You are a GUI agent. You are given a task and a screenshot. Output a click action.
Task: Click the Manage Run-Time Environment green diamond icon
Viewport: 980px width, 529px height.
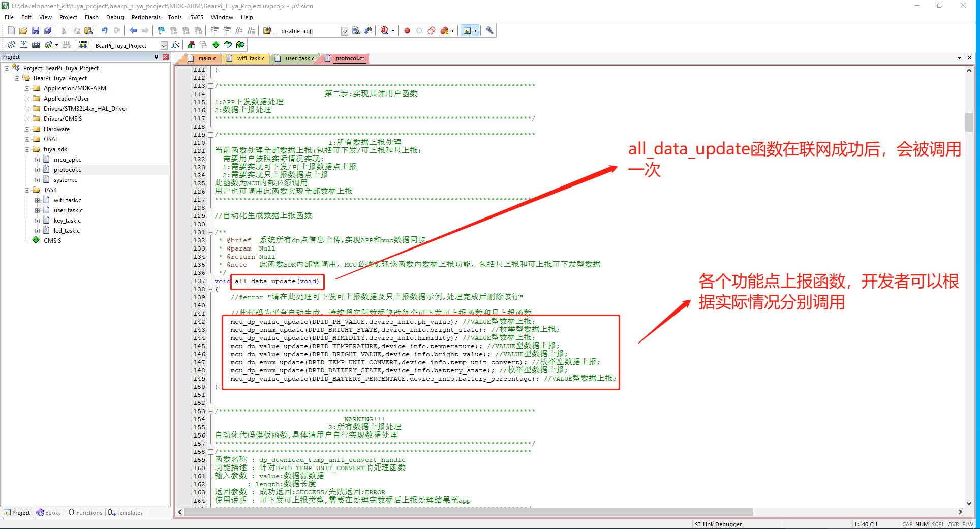216,45
